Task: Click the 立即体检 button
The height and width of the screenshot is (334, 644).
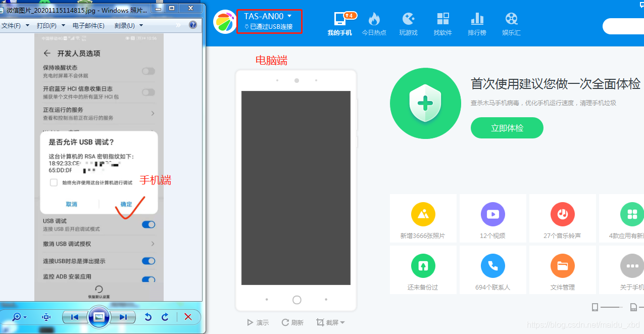Action: click(x=507, y=128)
